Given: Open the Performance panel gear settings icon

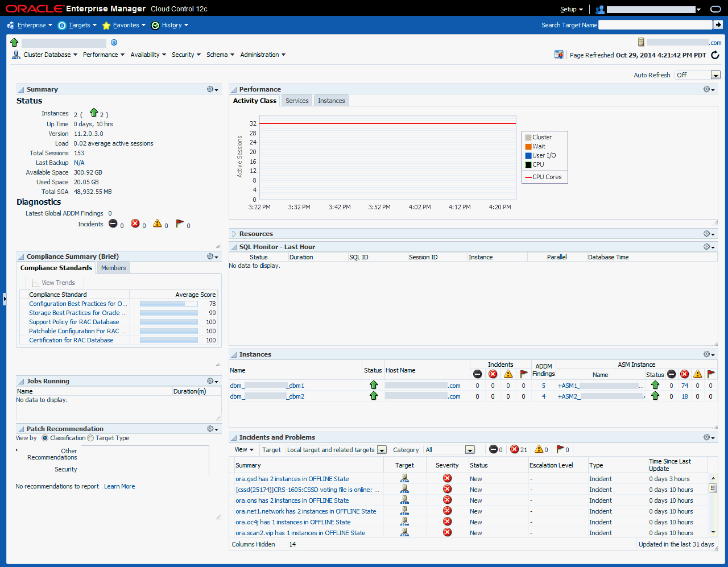Looking at the screenshot, I should click(x=709, y=89).
